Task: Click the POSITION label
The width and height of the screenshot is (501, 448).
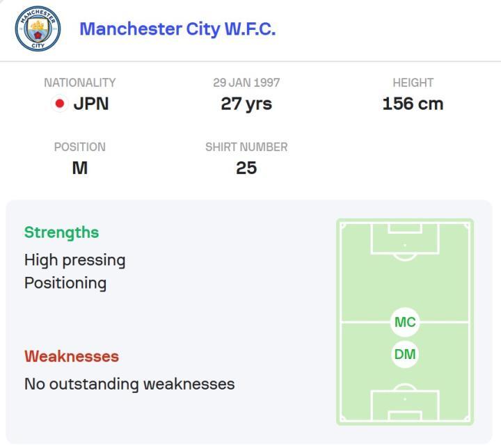Action: (80, 147)
